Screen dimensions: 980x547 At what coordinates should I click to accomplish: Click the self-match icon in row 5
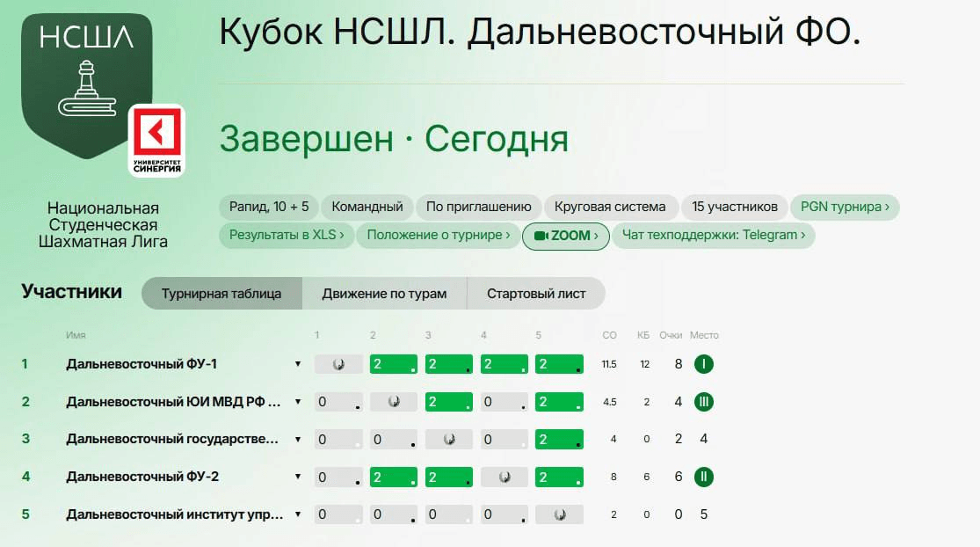click(559, 514)
